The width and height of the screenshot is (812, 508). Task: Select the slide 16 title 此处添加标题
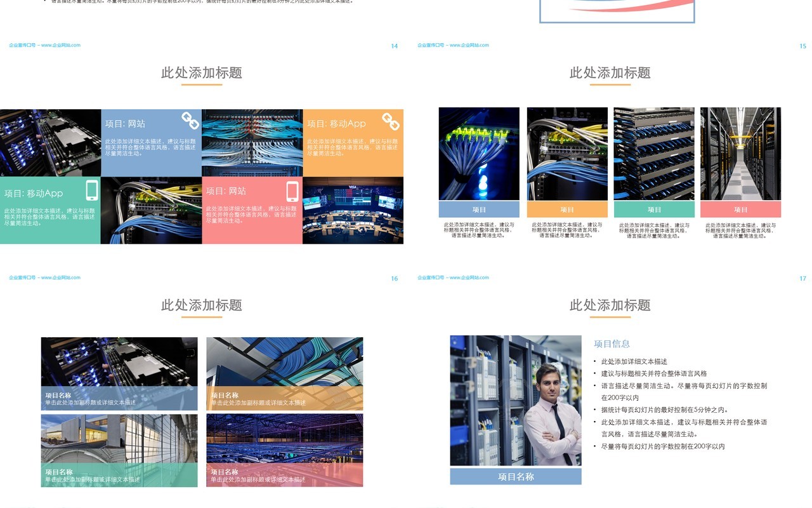click(x=202, y=305)
